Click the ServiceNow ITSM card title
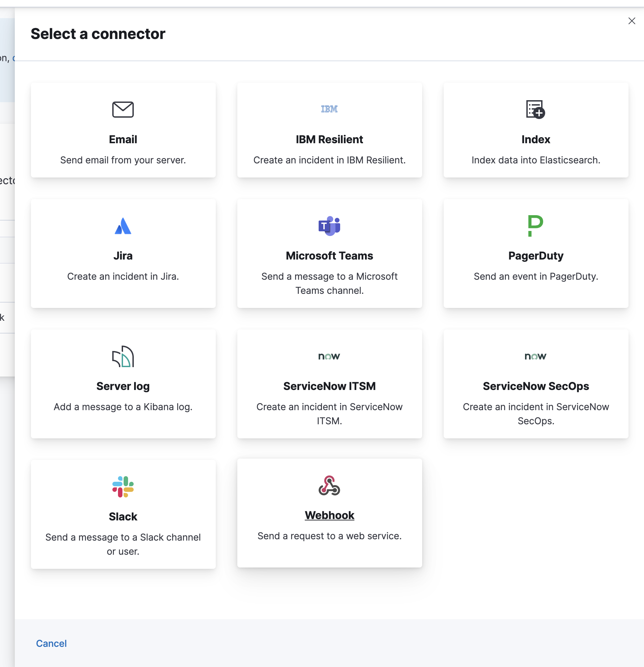The image size is (644, 667). coord(329,386)
